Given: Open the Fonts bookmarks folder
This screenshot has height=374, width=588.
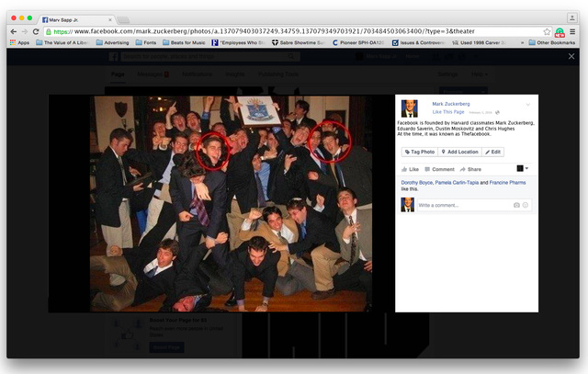Looking at the screenshot, I should coord(146,42).
